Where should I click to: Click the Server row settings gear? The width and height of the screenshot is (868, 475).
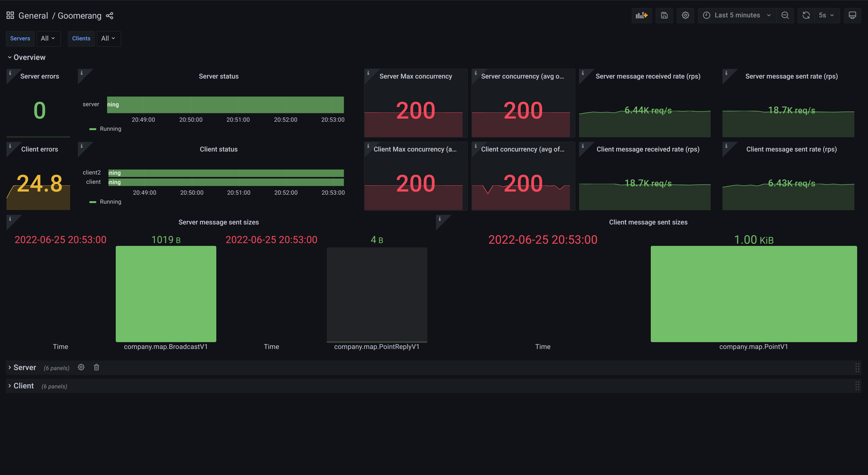click(x=81, y=367)
